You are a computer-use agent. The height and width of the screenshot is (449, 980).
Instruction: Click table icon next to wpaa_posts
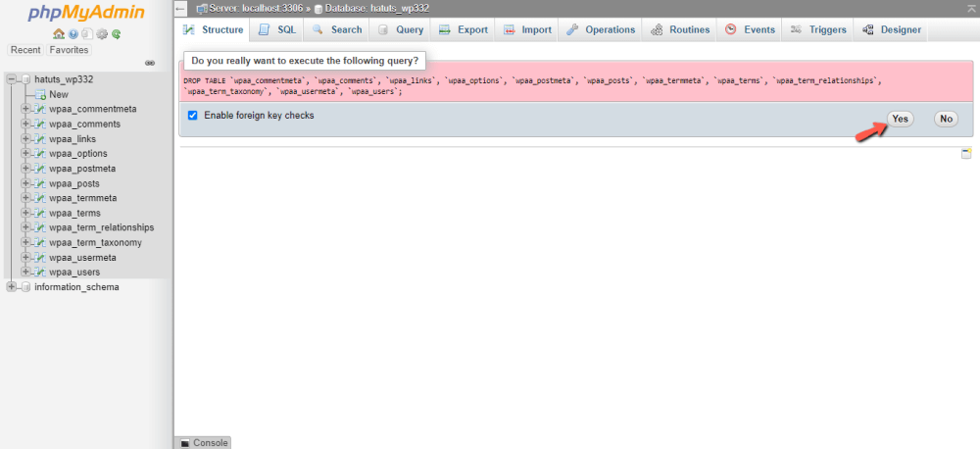(x=40, y=183)
